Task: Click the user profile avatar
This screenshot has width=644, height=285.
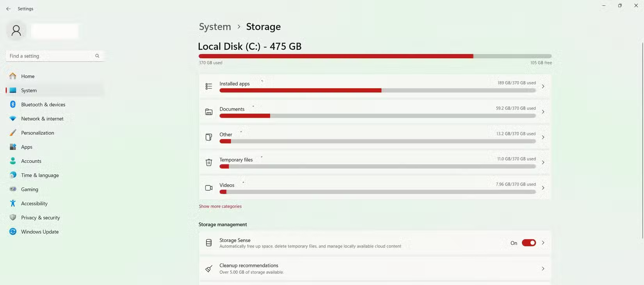Action: [x=16, y=30]
